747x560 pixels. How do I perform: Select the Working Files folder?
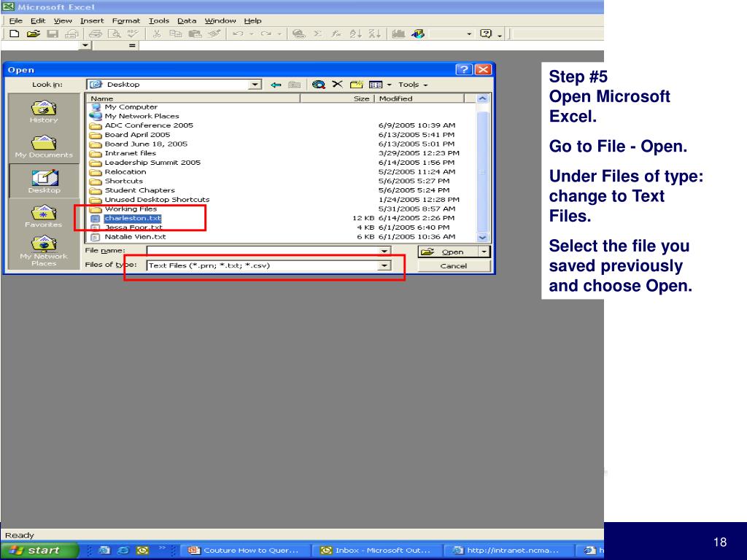pyautogui.click(x=131, y=209)
